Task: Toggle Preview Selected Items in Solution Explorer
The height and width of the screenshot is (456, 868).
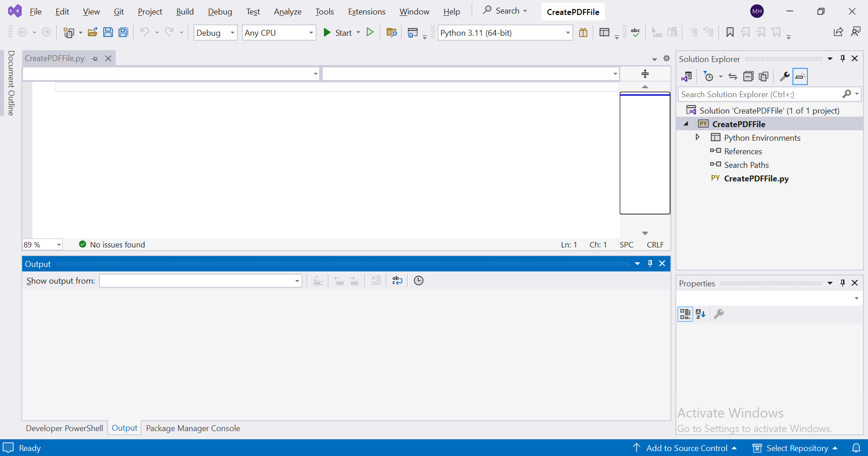Action: 800,76
